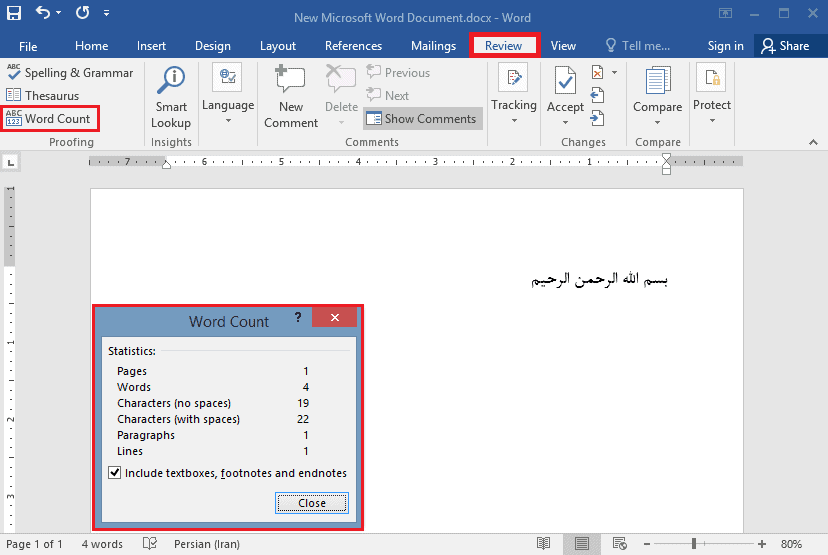Open the References tab
This screenshot has height=555, width=828.
point(353,46)
